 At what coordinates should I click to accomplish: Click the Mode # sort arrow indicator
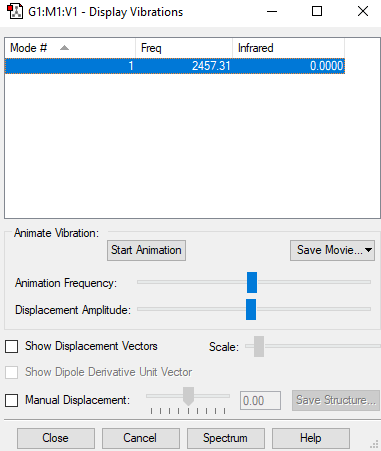64,48
